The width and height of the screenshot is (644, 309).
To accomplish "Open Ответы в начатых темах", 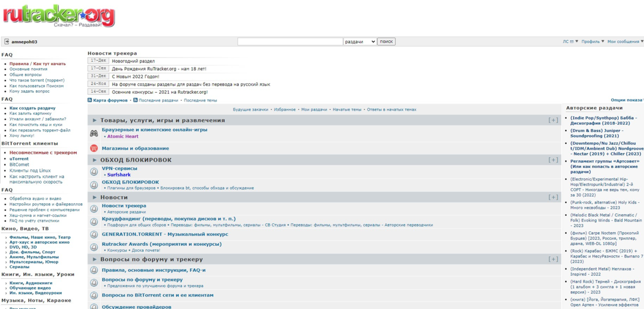I will [391, 109].
